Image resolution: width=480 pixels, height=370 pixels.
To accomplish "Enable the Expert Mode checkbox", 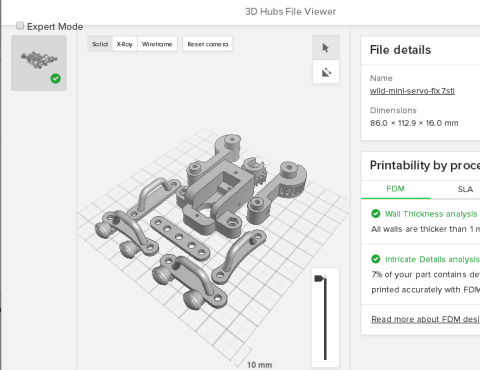I will click(x=20, y=26).
